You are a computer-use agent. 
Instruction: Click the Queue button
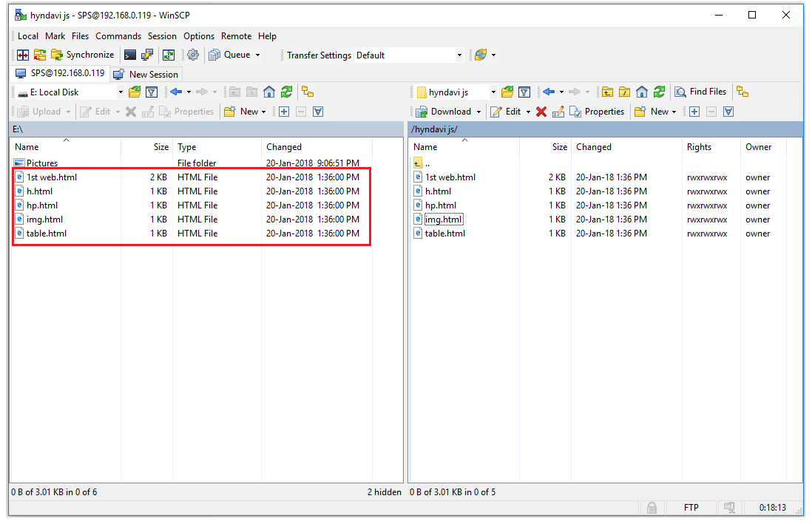point(230,55)
